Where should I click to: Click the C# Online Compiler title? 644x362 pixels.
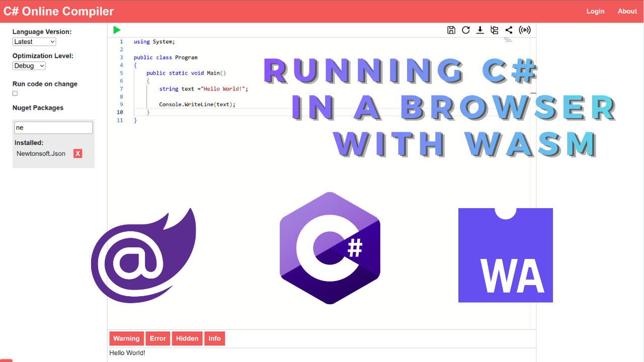tap(58, 11)
